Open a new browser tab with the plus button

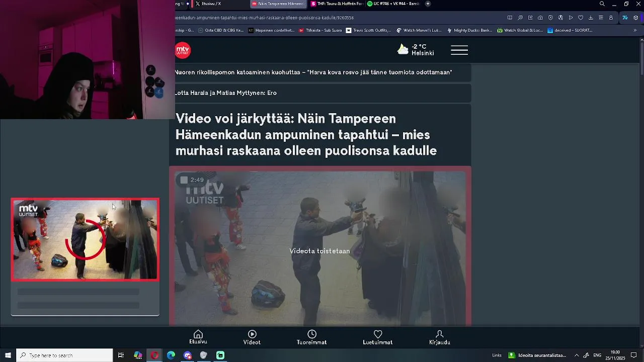[x=428, y=4]
